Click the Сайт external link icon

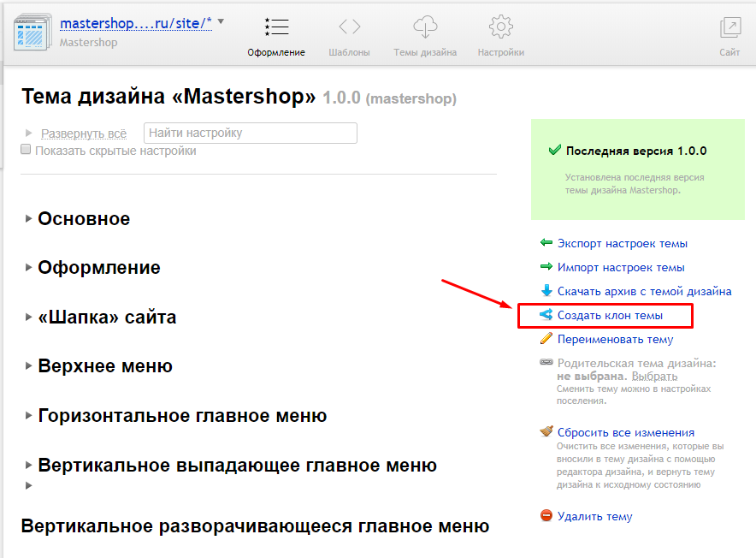point(729,27)
